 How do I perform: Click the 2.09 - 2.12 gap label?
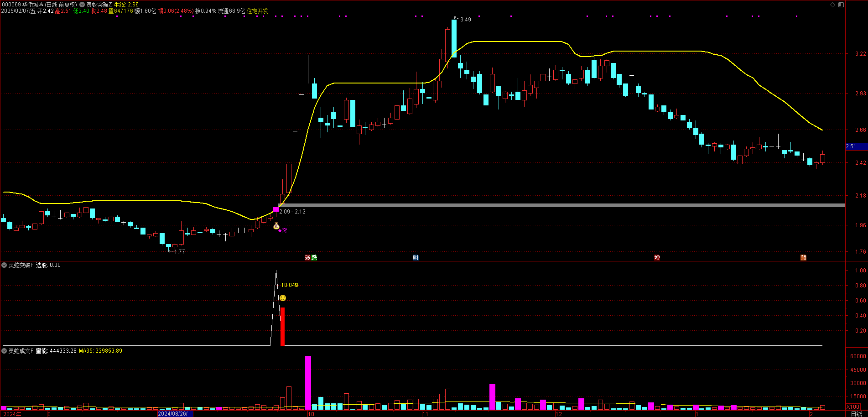click(x=292, y=212)
